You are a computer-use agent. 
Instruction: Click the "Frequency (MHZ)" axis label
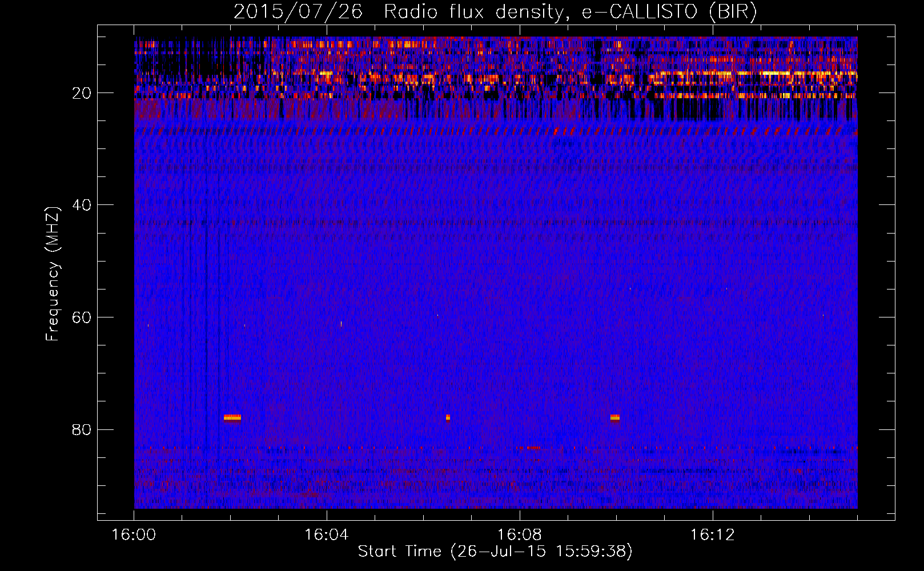[x=53, y=274]
